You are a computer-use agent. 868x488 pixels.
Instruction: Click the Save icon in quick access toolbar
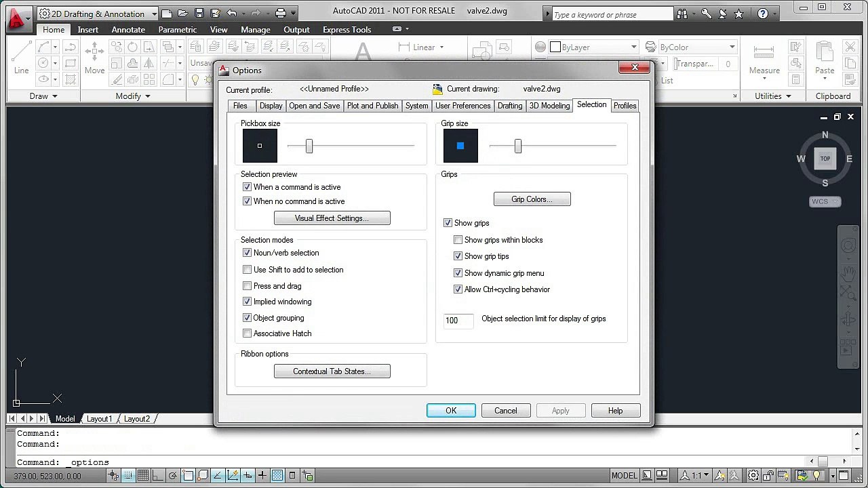[x=199, y=13]
